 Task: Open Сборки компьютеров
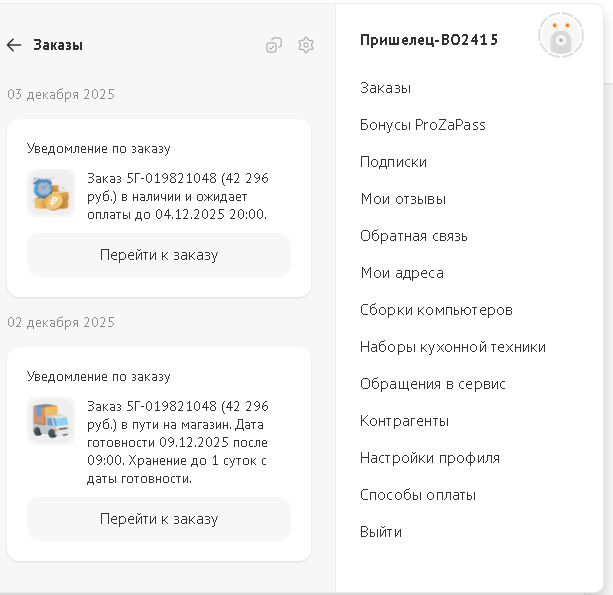[x=436, y=310]
